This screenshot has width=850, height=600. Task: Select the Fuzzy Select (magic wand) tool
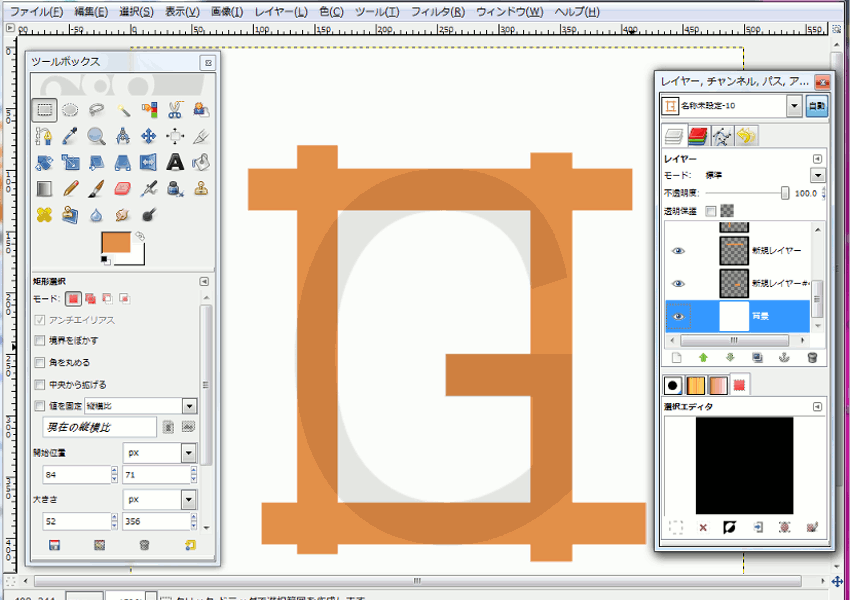(x=124, y=110)
